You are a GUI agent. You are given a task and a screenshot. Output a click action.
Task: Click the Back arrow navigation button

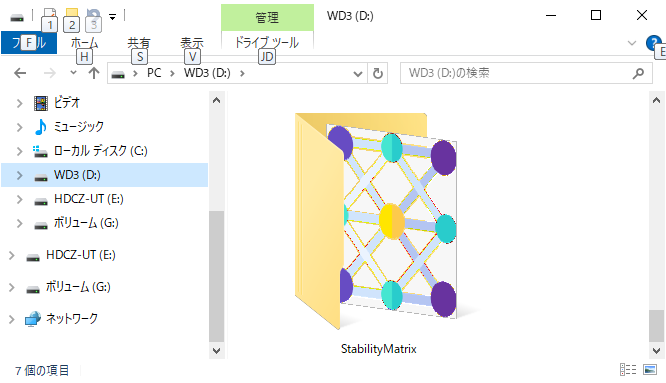pos(20,73)
